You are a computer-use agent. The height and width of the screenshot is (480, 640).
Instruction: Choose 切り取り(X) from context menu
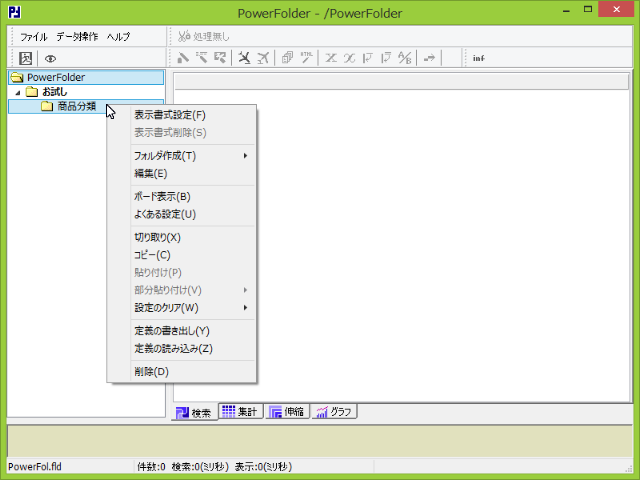pyautogui.click(x=182, y=238)
